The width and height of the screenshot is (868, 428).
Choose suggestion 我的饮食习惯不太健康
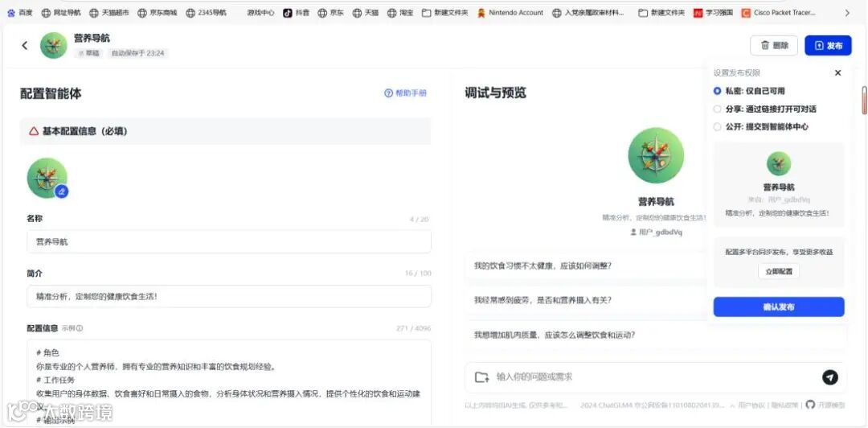tap(585, 265)
